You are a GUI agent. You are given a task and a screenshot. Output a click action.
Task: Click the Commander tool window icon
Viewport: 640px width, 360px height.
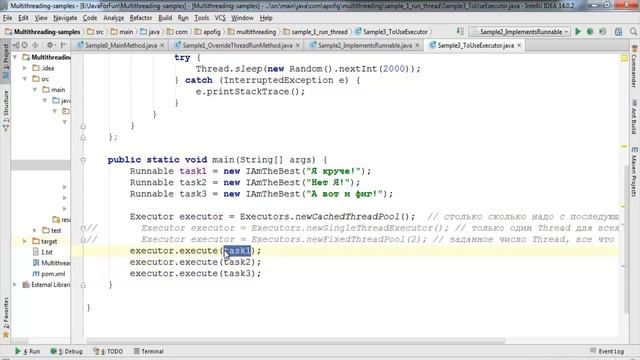(x=634, y=49)
